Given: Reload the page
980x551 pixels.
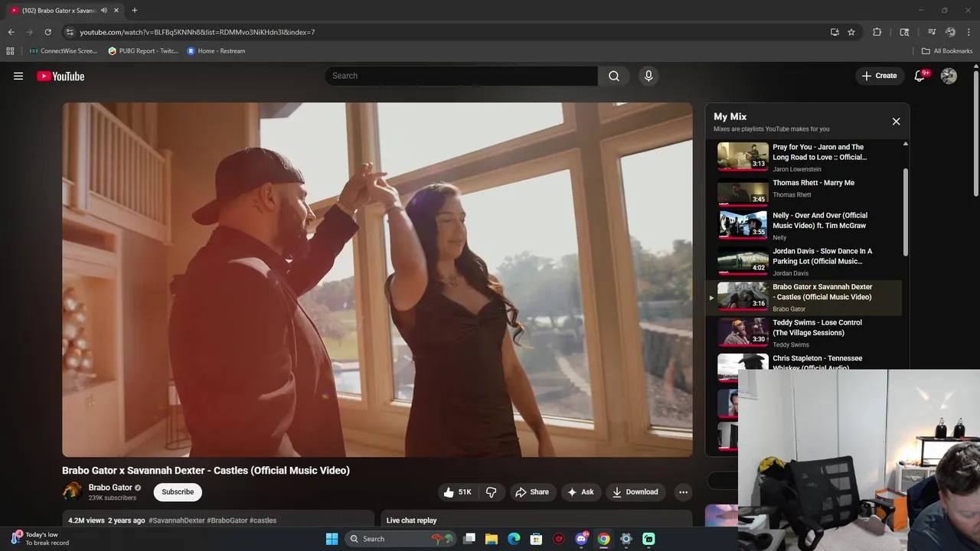Looking at the screenshot, I should (47, 32).
